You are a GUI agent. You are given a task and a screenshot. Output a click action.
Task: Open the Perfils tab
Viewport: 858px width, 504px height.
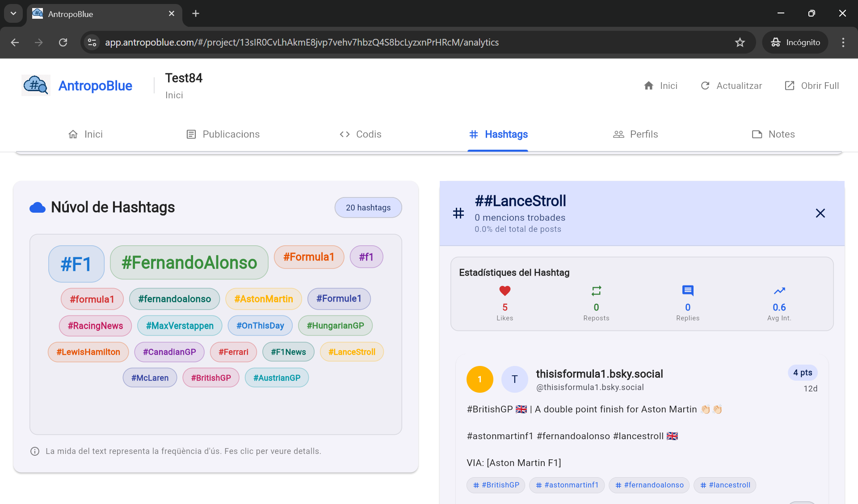click(635, 134)
